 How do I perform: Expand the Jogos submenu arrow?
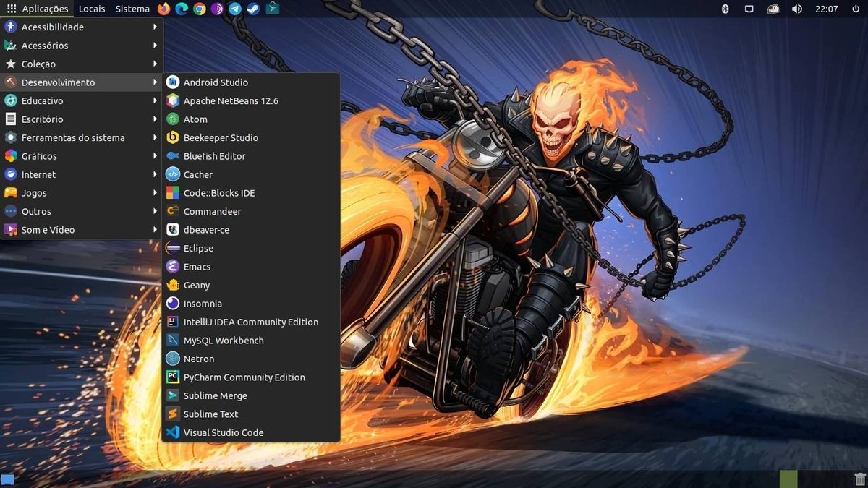155,193
